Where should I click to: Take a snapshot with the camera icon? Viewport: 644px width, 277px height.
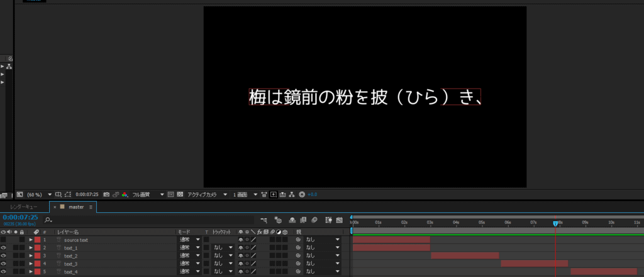pyautogui.click(x=106, y=195)
